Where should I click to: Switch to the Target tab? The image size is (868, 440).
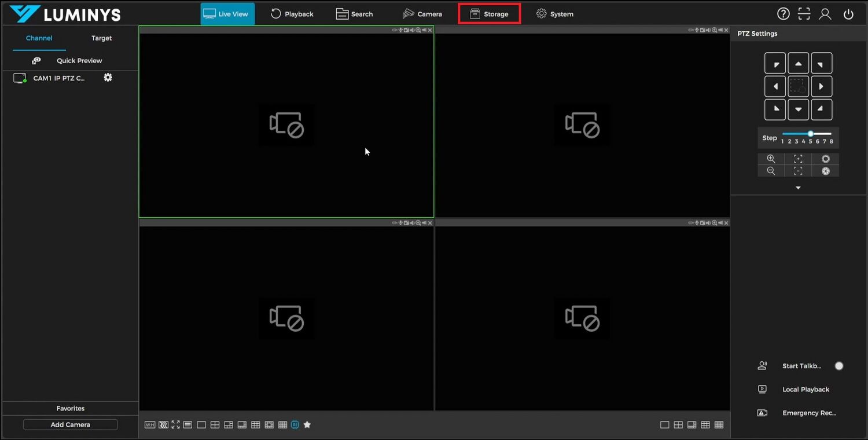[101, 38]
